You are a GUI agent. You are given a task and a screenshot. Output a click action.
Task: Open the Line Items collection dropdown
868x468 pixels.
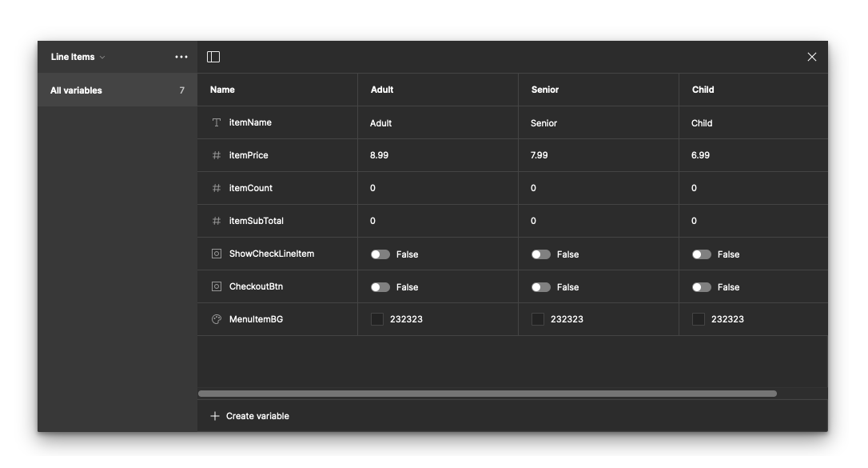click(x=78, y=57)
